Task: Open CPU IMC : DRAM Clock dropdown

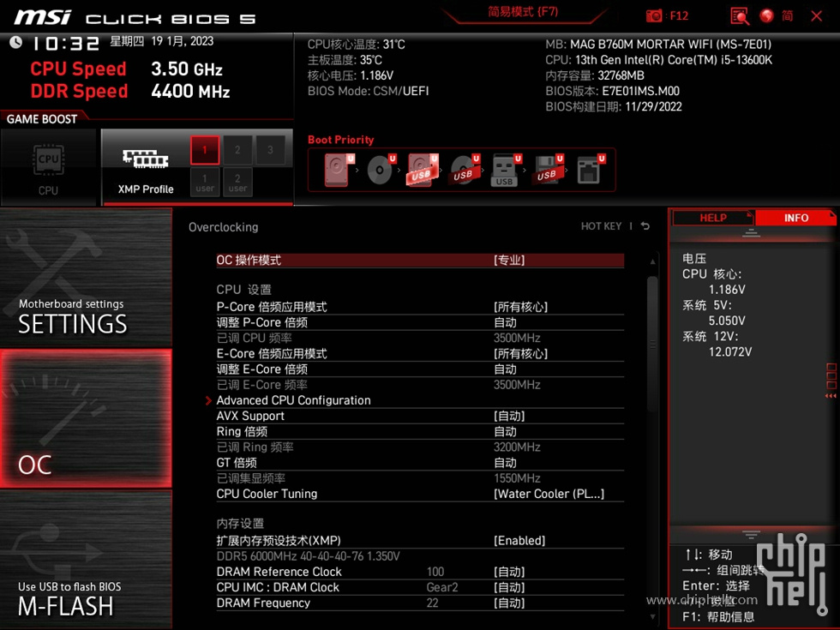Action: point(420,587)
